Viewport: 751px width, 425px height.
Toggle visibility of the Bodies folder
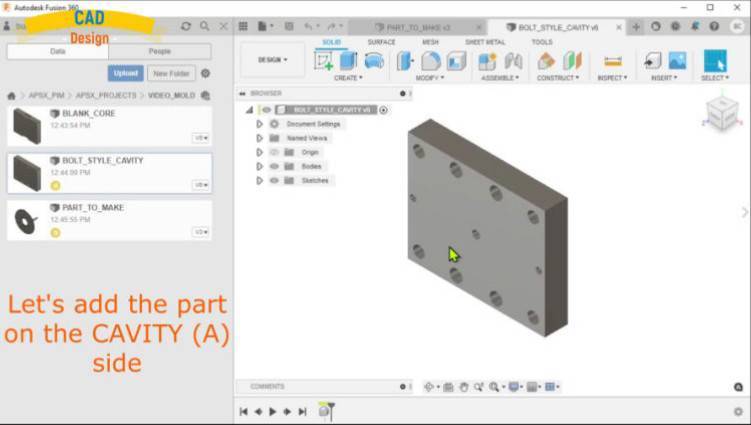[274, 166]
